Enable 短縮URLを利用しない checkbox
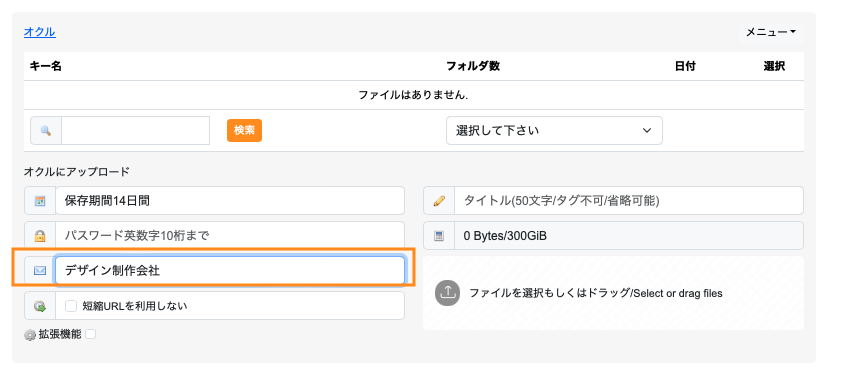 coord(71,306)
